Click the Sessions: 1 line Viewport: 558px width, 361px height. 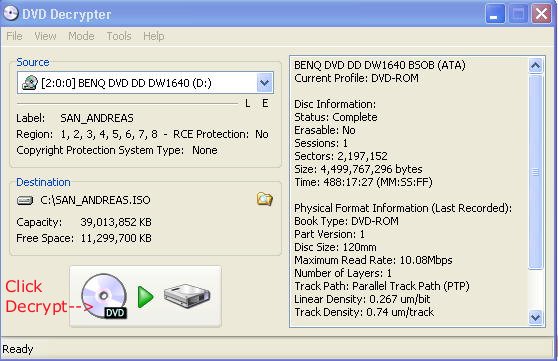pyautogui.click(x=321, y=143)
